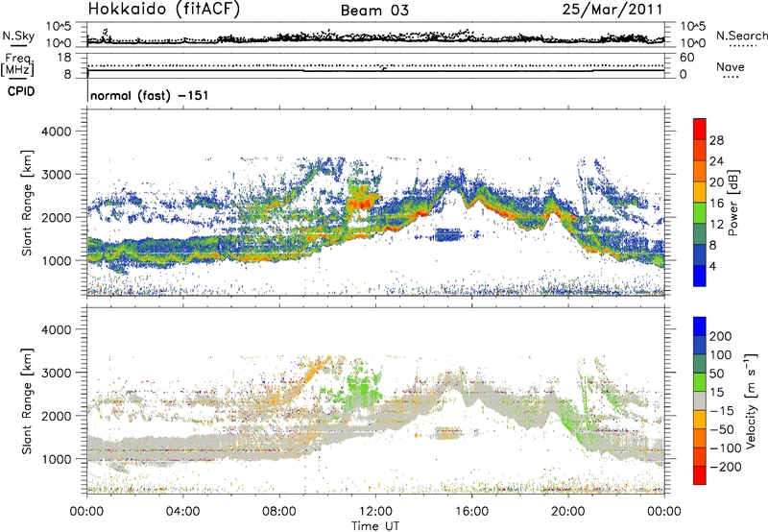Screen dimensions: 768x532
Task: Click the Velocity colorbar's blue top segment
Action: tap(700, 326)
